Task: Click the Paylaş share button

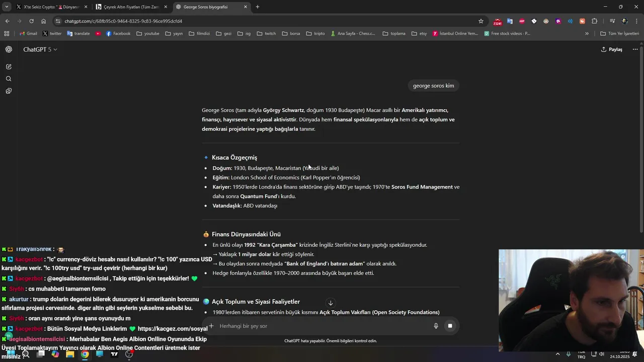Action: point(611,49)
